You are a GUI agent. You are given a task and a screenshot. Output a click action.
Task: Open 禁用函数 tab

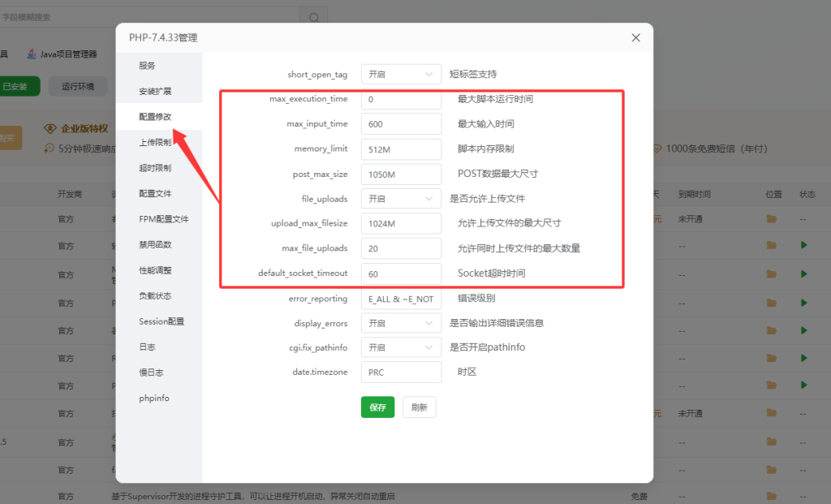tap(159, 244)
